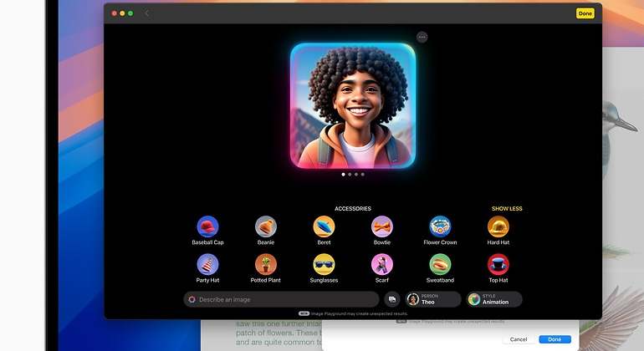Screen dimensions: 644x351
Task: Jump to the second page dot
Action: pos(350,175)
